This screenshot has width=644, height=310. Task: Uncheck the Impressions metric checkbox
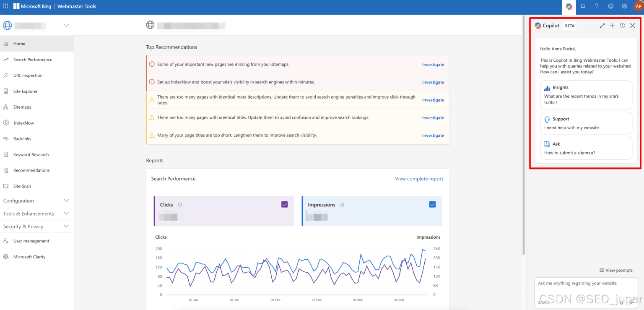coord(433,204)
